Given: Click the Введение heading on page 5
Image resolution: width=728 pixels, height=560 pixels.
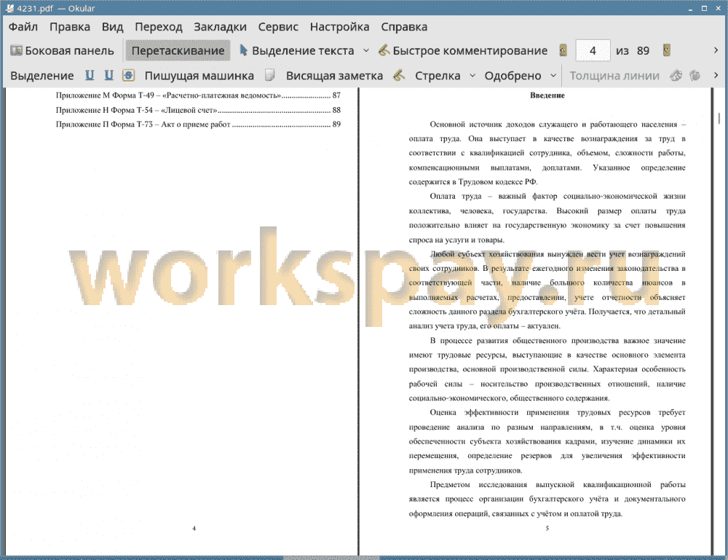Looking at the screenshot, I should coord(547,95).
